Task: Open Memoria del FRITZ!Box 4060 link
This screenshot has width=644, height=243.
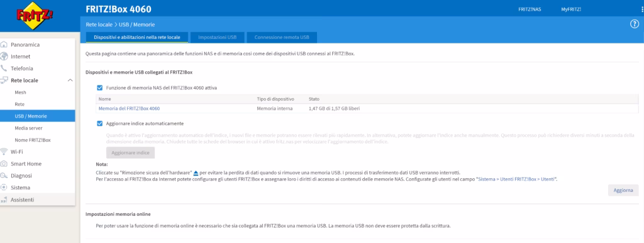Action: pyautogui.click(x=129, y=108)
